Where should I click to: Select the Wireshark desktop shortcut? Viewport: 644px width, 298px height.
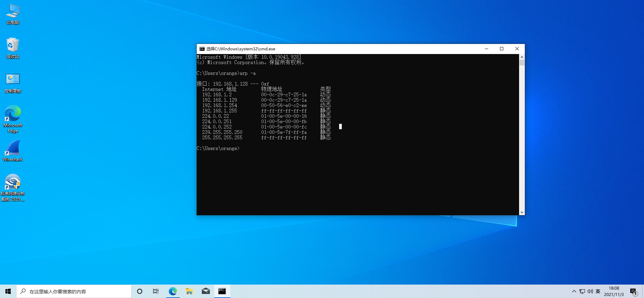(13, 151)
